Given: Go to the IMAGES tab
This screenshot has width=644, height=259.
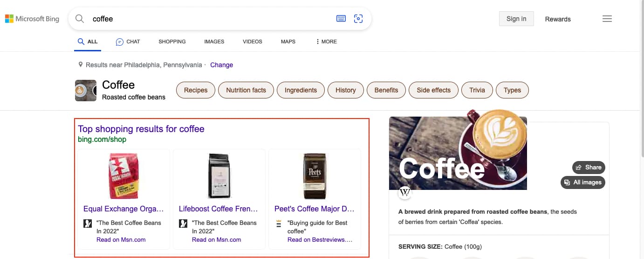Looking at the screenshot, I should tap(214, 42).
